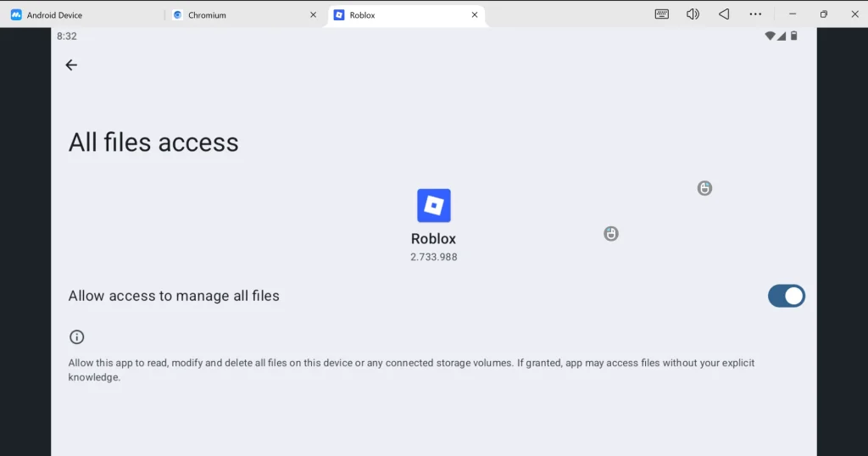Click the 8:32 clock text
Viewport: 868px width, 456px height.
66,36
